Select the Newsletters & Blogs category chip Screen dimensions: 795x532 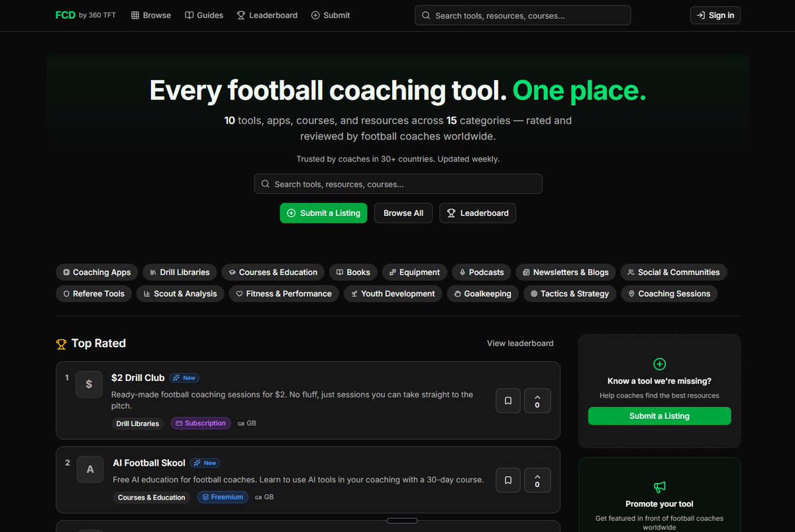click(x=566, y=272)
